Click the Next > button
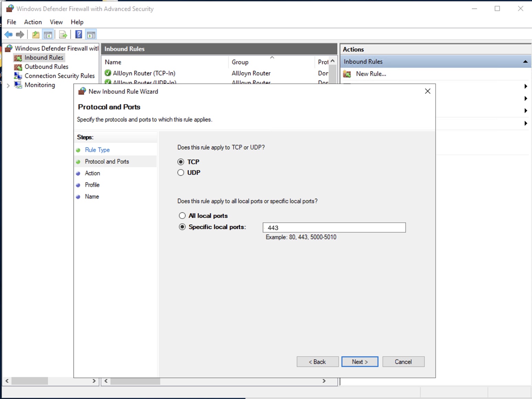This screenshot has width=532, height=399. pos(359,362)
